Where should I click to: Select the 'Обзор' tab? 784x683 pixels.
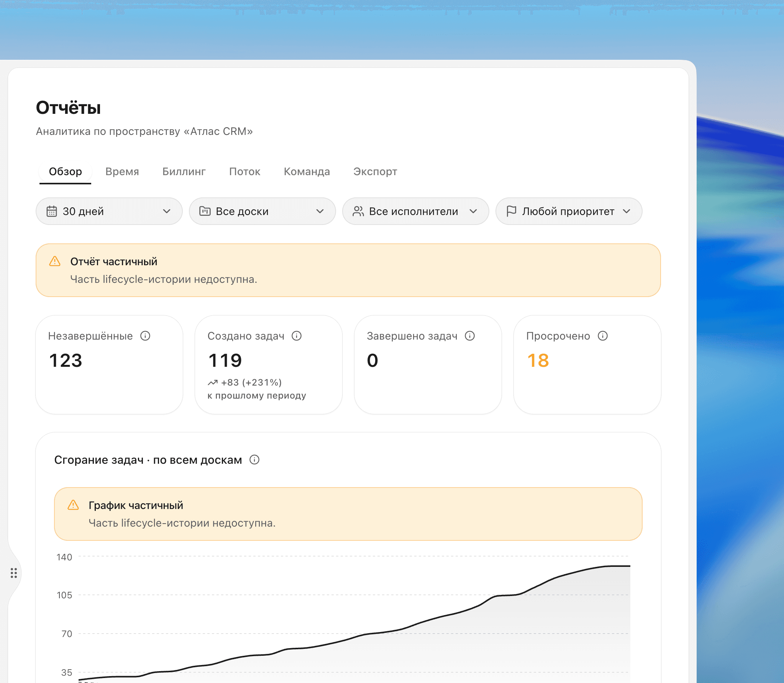[x=65, y=172]
